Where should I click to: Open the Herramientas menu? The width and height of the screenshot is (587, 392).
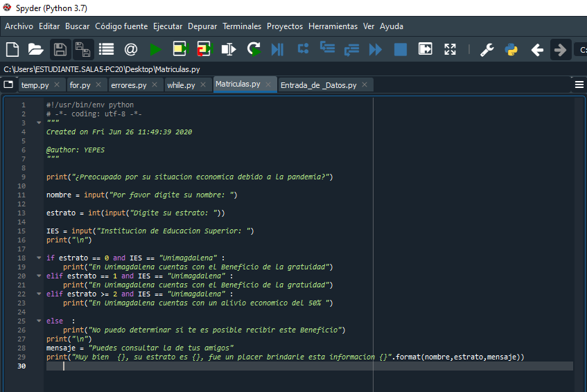pyautogui.click(x=333, y=26)
